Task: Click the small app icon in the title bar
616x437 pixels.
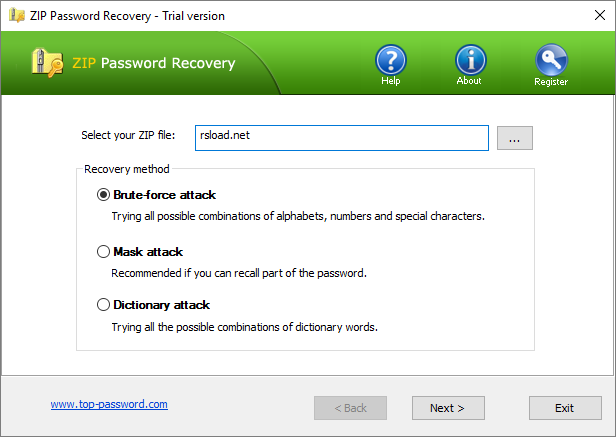Action: tap(17, 15)
